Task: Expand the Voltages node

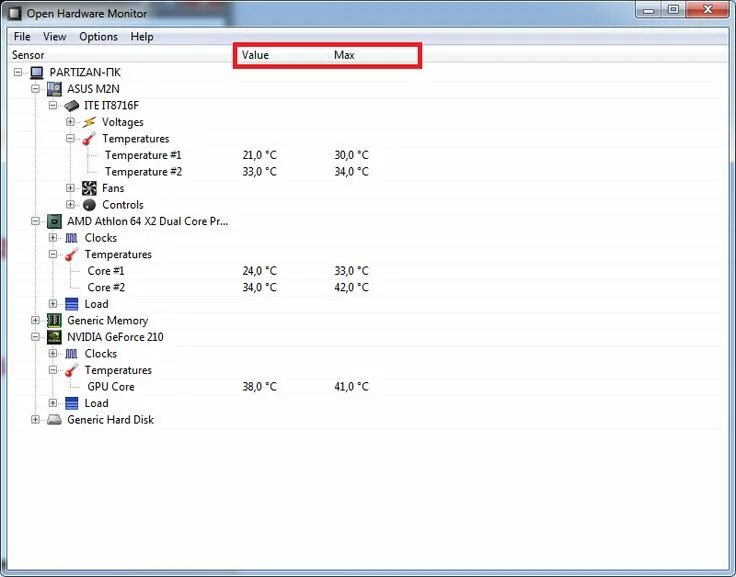Action: click(x=70, y=122)
